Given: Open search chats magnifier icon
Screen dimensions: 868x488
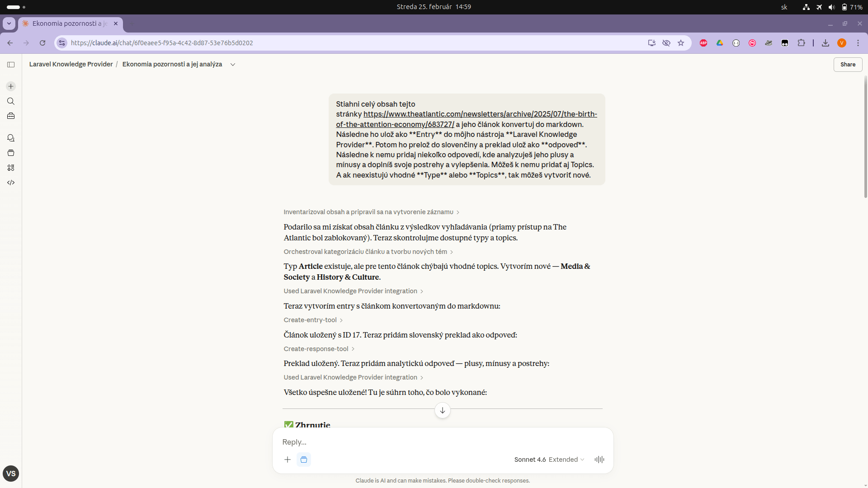Looking at the screenshot, I should (x=11, y=101).
